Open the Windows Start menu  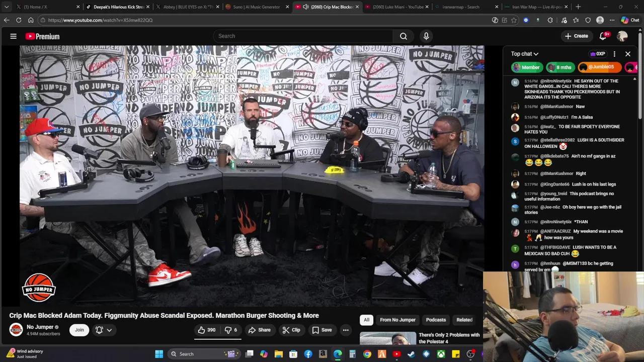coord(159,354)
